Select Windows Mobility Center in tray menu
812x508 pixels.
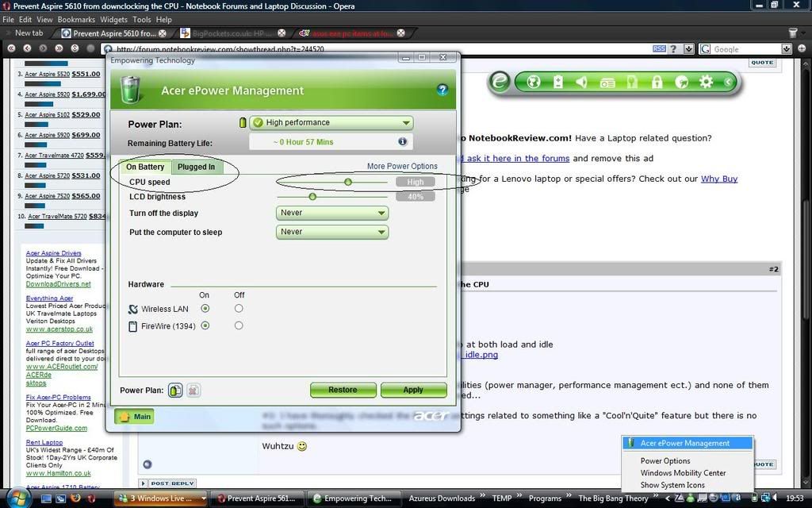tap(683, 473)
